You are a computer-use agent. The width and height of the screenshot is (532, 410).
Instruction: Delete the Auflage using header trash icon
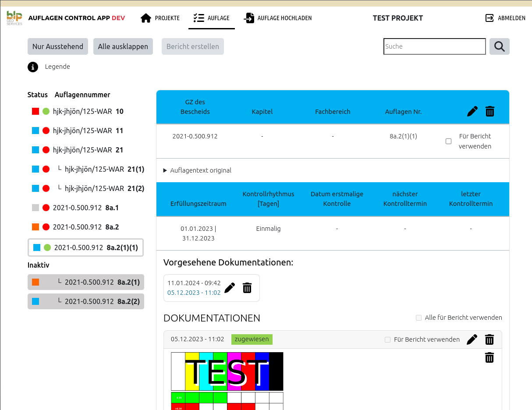coord(490,111)
